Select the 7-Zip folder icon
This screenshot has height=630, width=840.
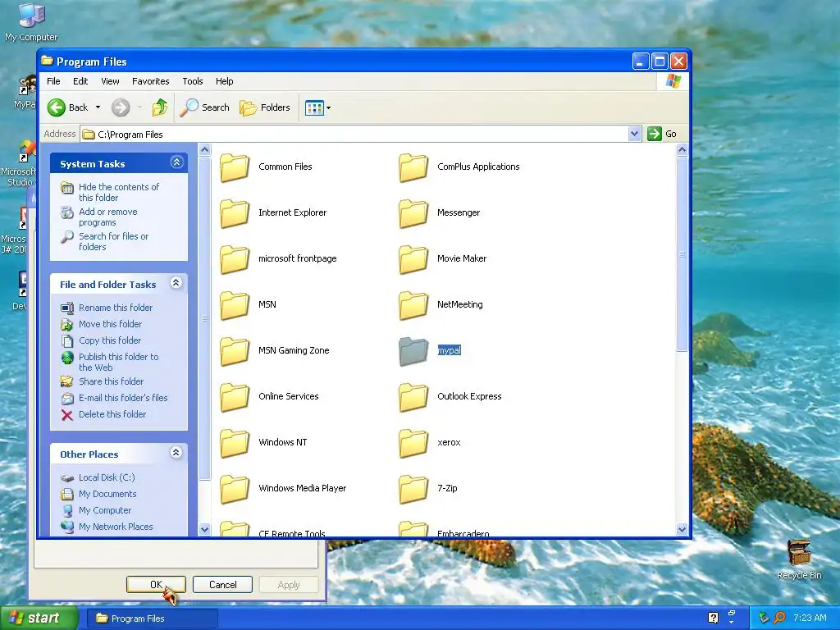(x=413, y=491)
